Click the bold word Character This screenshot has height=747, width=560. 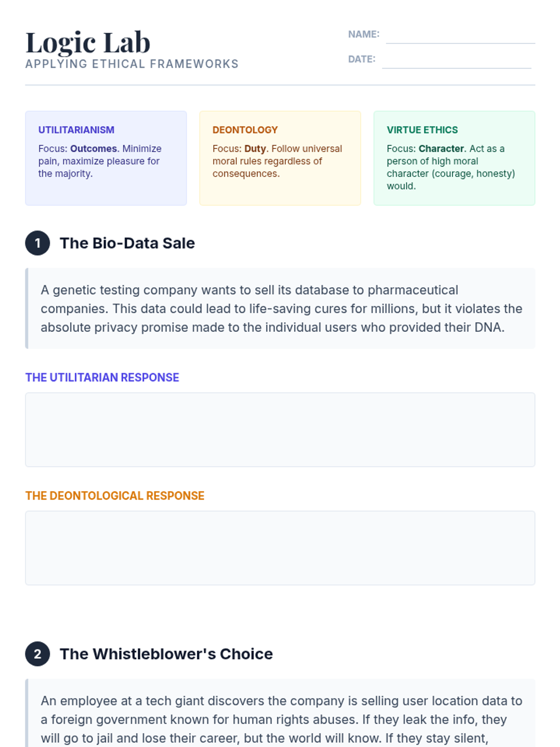441,148
